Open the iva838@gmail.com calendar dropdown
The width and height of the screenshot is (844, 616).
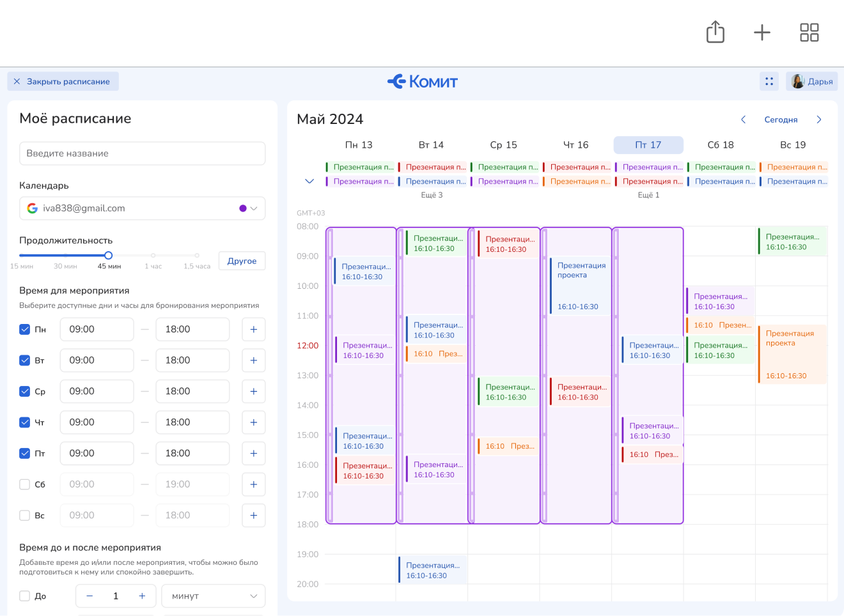142,208
